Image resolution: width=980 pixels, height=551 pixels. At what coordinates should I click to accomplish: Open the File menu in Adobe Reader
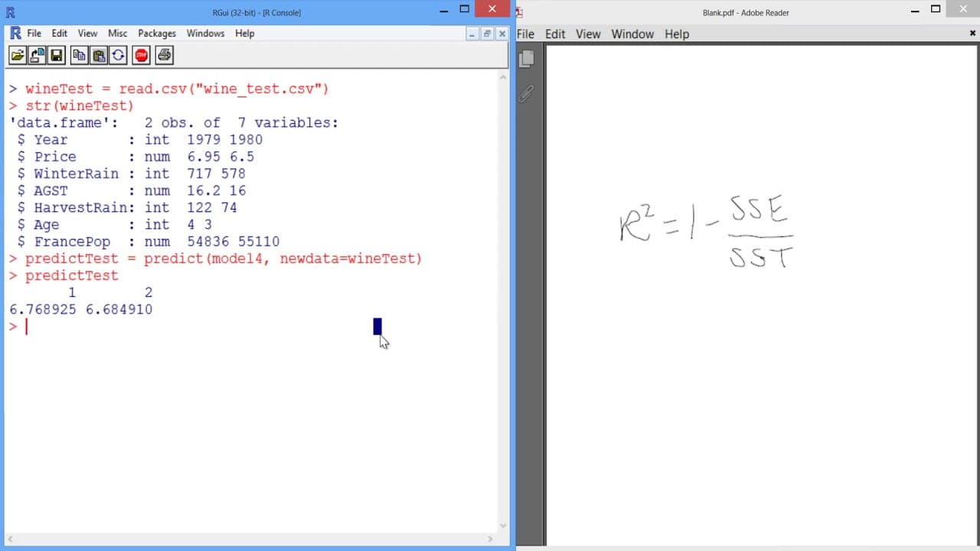click(526, 34)
